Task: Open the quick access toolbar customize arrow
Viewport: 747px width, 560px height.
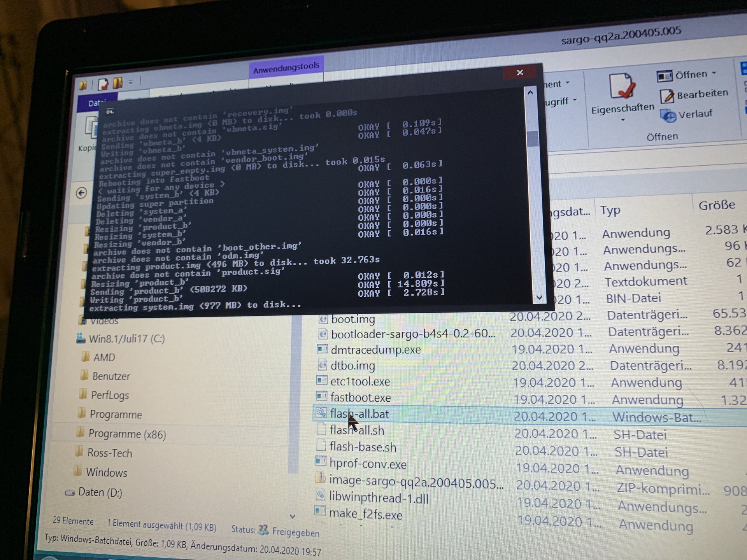Action: [x=131, y=82]
